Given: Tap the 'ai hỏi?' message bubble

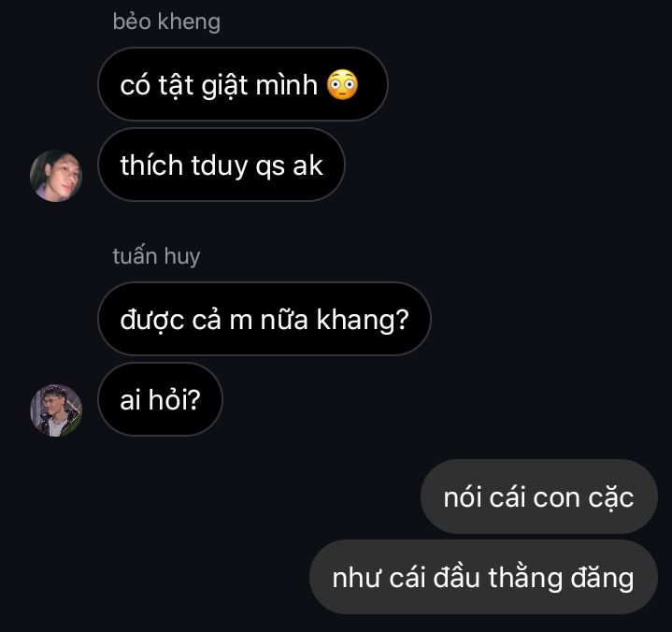Looking at the screenshot, I should point(160,399).
